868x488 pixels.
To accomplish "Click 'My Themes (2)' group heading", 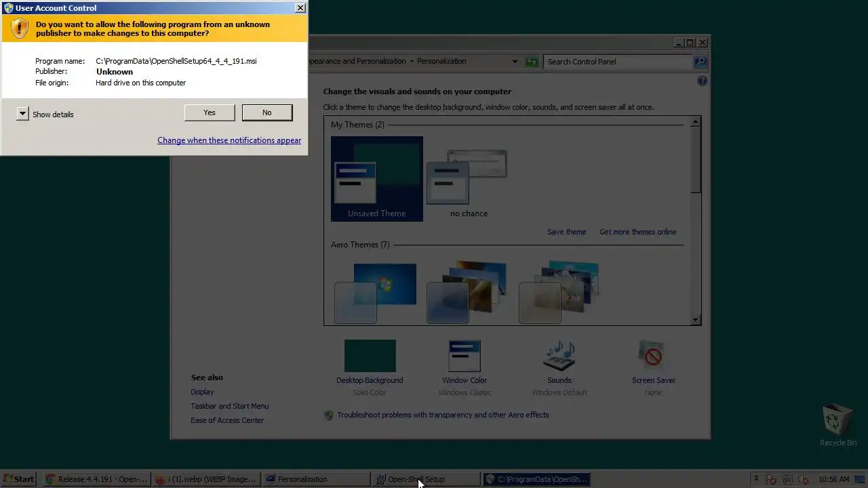I will [357, 125].
